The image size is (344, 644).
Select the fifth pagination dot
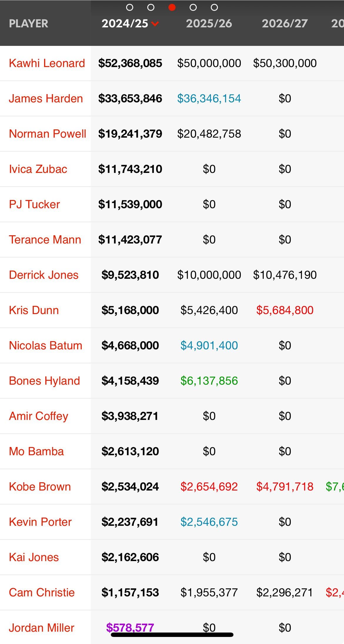[x=214, y=8]
